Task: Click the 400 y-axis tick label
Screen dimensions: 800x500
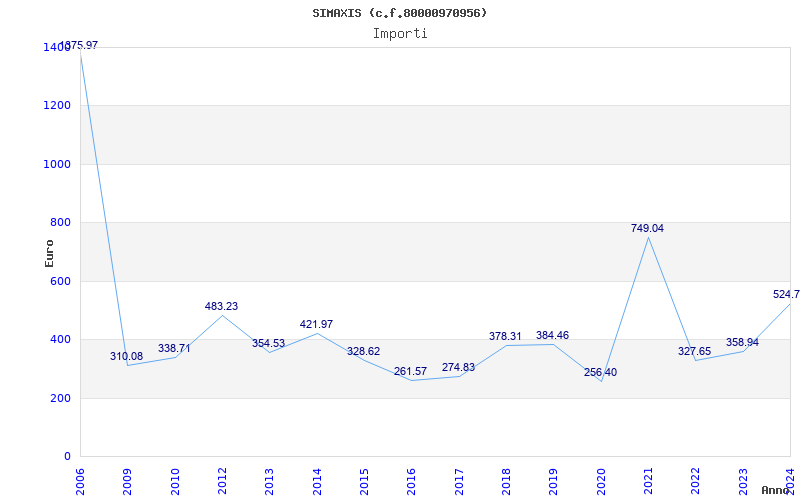Action: point(60,339)
